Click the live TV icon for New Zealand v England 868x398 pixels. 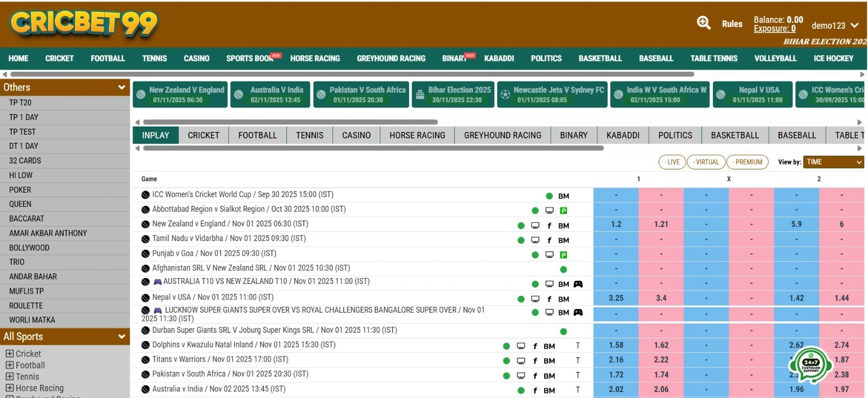click(x=535, y=225)
